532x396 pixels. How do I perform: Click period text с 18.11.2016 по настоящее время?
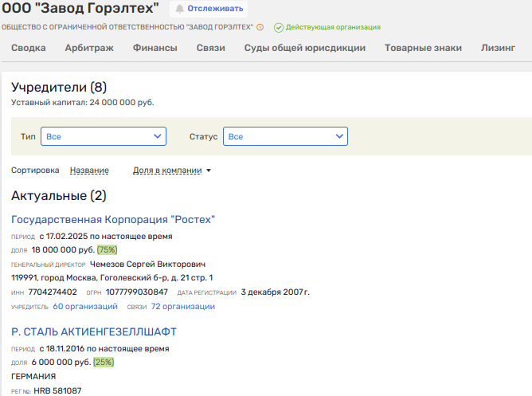tap(104, 348)
